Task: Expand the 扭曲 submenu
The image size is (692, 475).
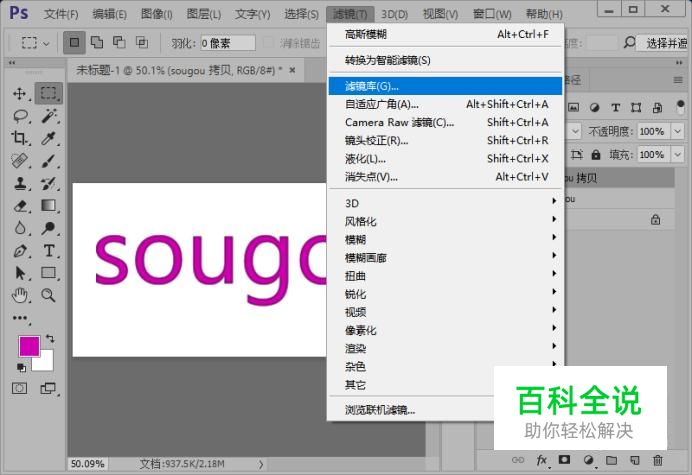Action: (445, 276)
